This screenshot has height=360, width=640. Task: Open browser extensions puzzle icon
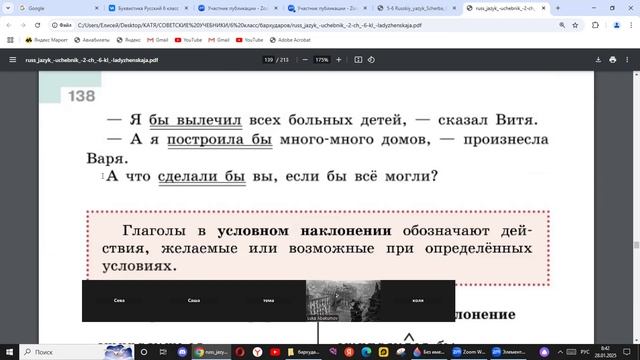(x=595, y=25)
